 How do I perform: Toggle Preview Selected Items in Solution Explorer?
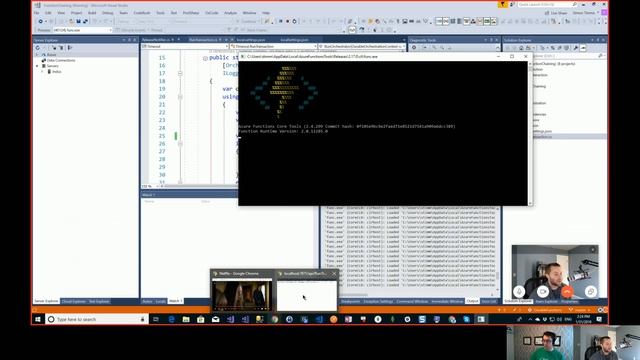coord(583,48)
